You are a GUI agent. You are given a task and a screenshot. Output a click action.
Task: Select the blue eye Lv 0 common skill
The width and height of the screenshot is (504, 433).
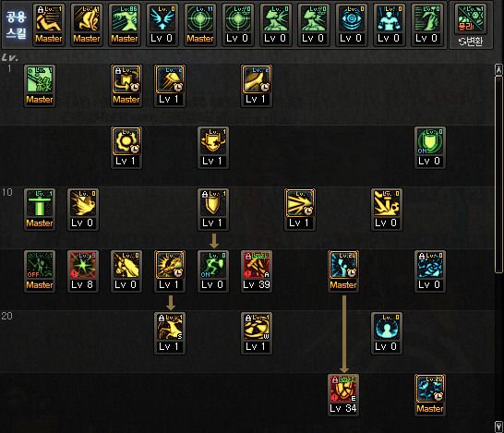click(351, 25)
